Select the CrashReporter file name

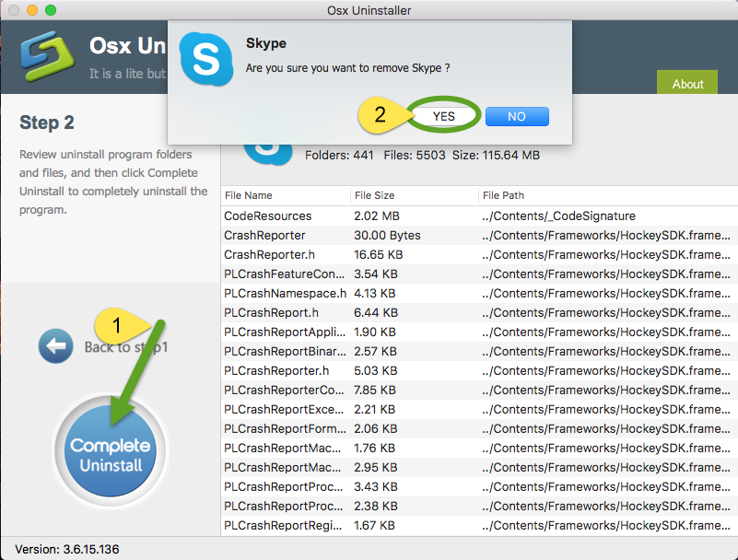(264, 235)
